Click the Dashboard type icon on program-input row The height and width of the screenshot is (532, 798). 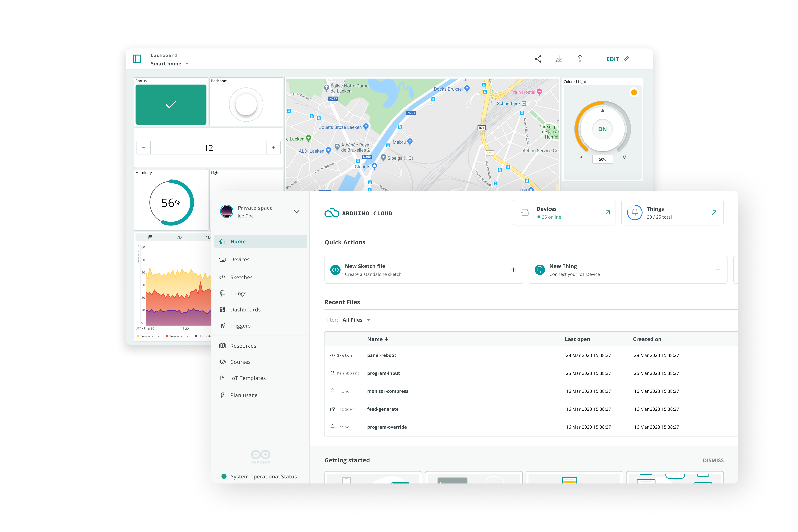[x=332, y=373]
